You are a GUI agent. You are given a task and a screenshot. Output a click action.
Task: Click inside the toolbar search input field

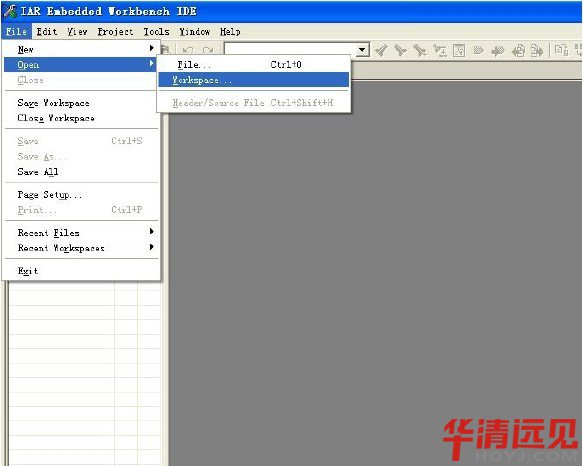click(290, 49)
